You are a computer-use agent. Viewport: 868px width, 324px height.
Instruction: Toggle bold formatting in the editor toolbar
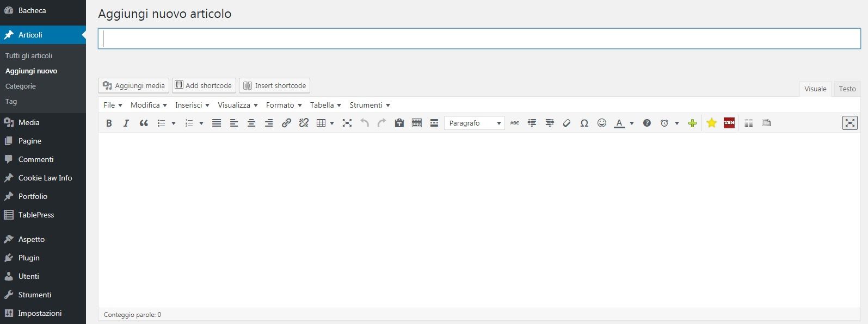coord(109,123)
